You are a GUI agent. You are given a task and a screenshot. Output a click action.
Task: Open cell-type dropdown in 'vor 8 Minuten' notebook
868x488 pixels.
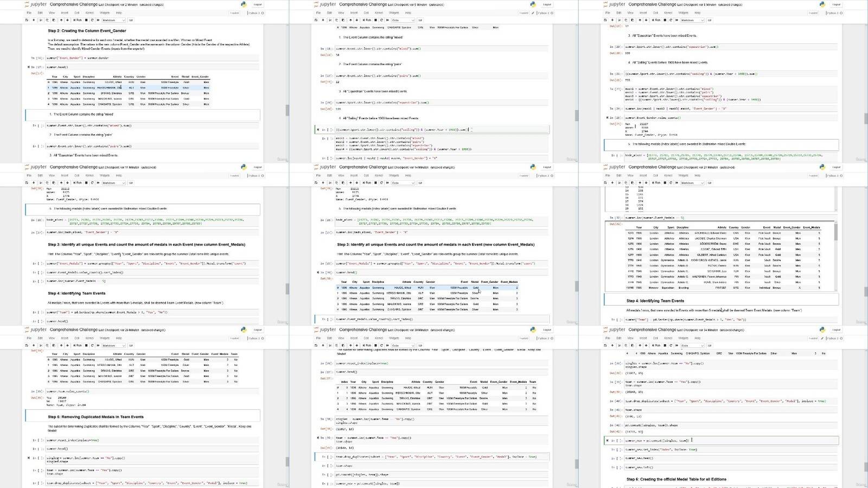point(693,20)
